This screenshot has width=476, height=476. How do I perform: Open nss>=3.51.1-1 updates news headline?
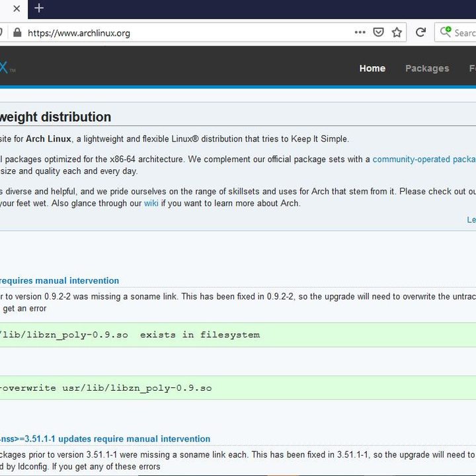coord(105,439)
